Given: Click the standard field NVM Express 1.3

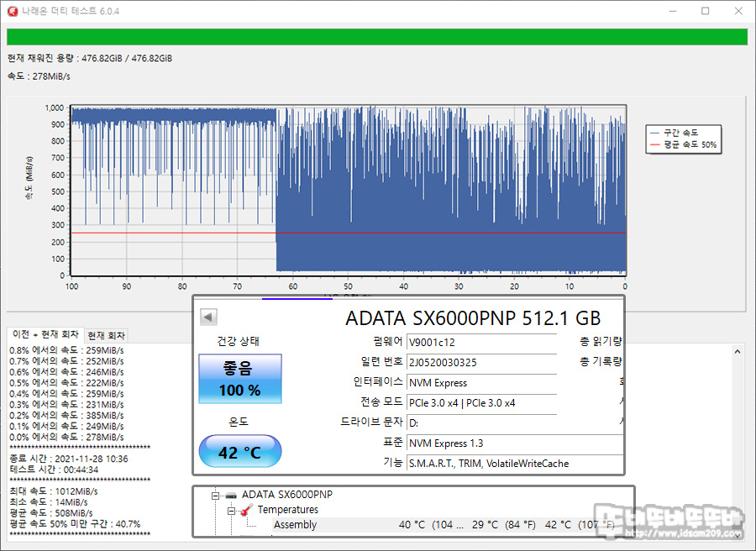Looking at the screenshot, I should tap(515, 443).
